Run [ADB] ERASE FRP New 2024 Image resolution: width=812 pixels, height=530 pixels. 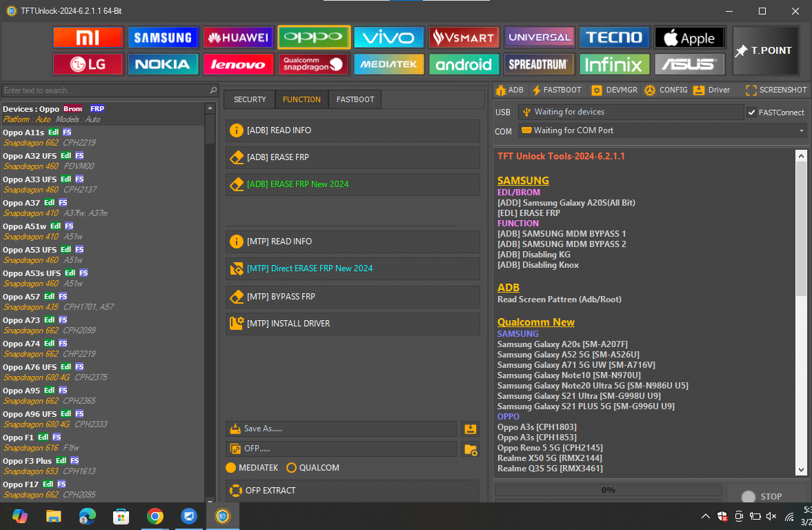coord(353,184)
